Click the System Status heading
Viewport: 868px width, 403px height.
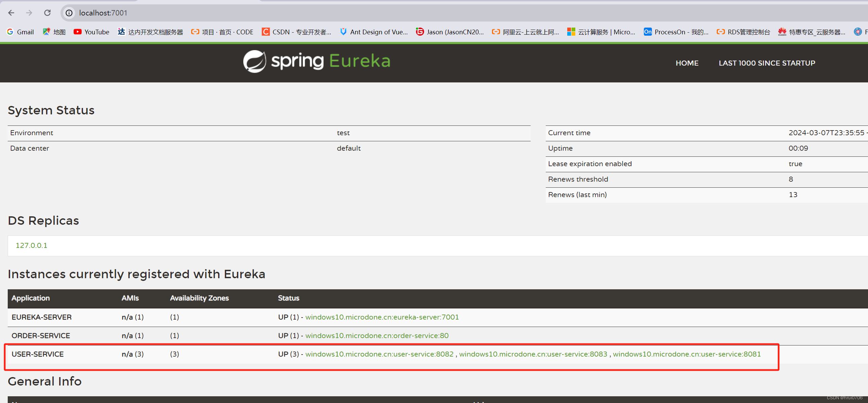pyautogui.click(x=51, y=110)
